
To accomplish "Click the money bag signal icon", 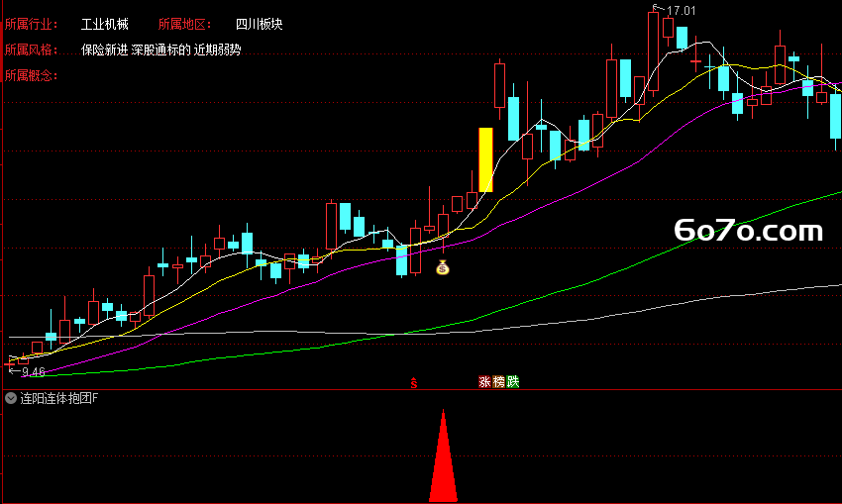I will (x=442, y=267).
